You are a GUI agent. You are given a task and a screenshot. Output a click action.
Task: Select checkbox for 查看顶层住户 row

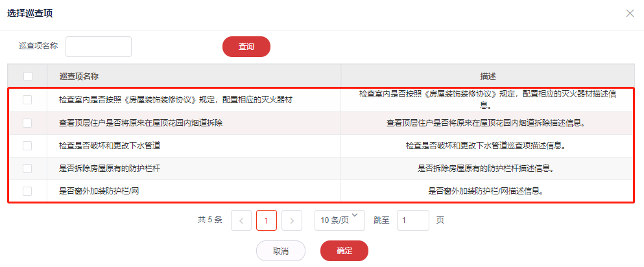pyautogui.click(x=27, y=122)
